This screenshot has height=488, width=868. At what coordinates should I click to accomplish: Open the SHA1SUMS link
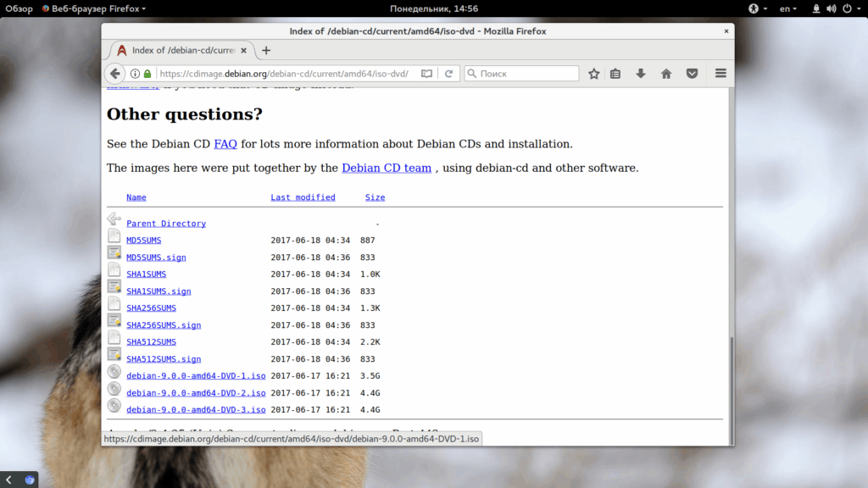point(146,274)
